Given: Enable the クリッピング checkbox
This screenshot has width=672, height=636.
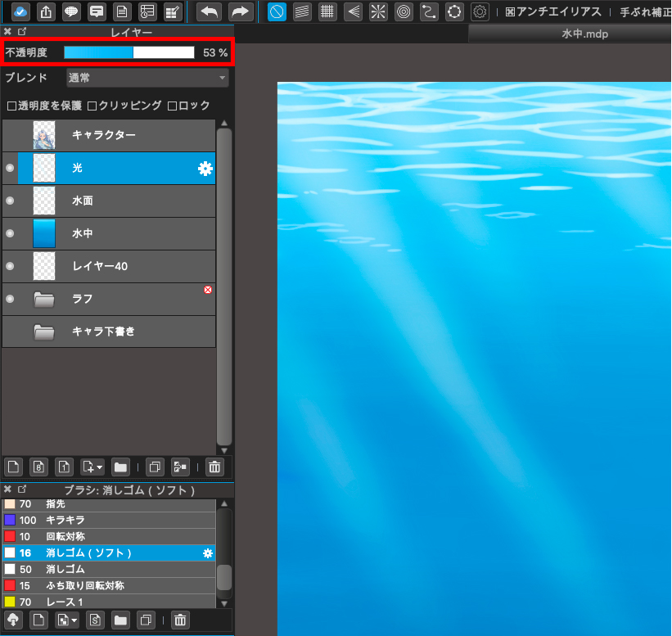Looking at the screenshot, I should (92, 106).
